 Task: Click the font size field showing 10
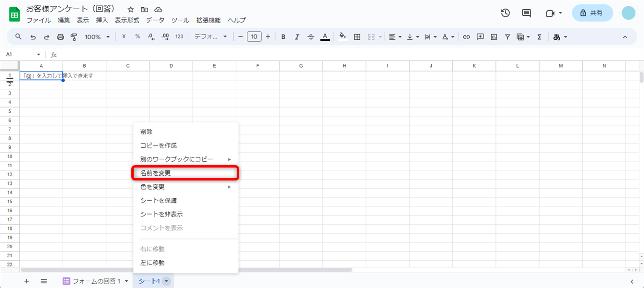pos(254,36)
